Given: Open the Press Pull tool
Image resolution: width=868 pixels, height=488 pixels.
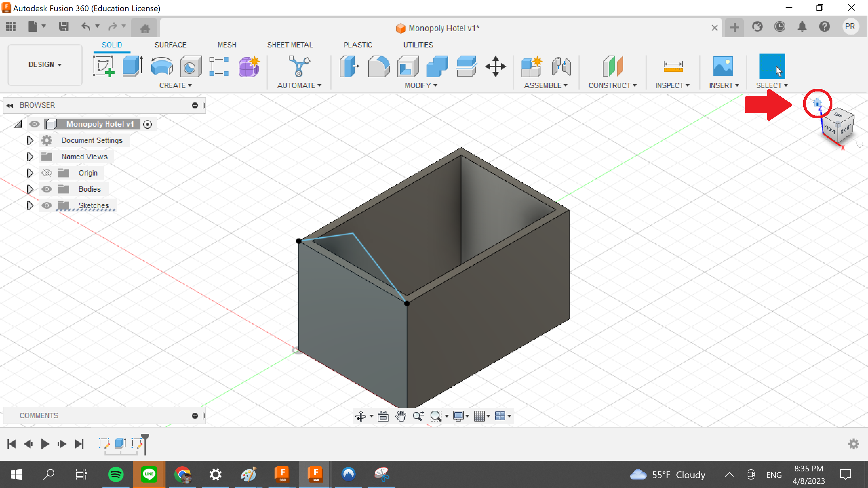Looking at the screenshot, I should (x=349, y=66).
